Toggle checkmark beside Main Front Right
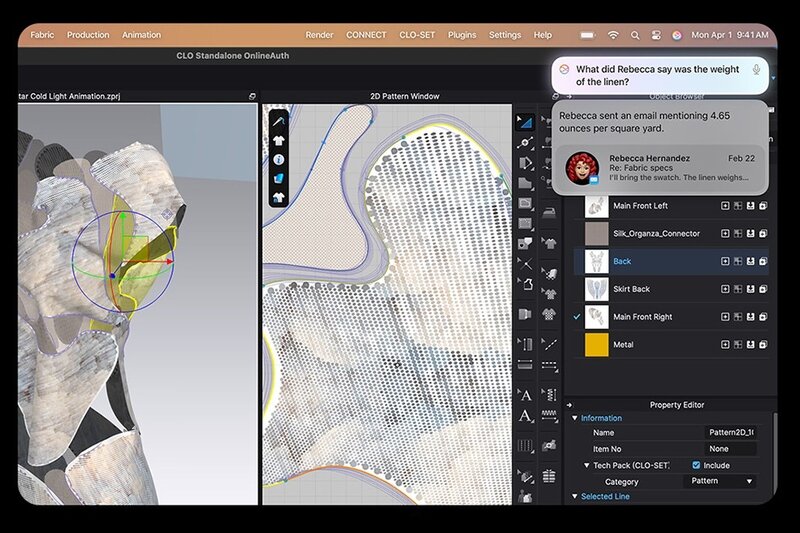The height and width of the screenshot is (533, 800). 576,317
